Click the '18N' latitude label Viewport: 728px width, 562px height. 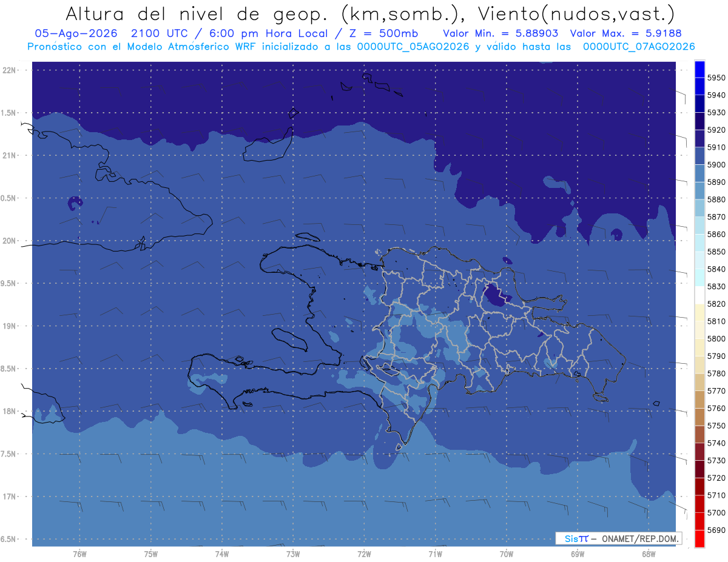[10, 411]
